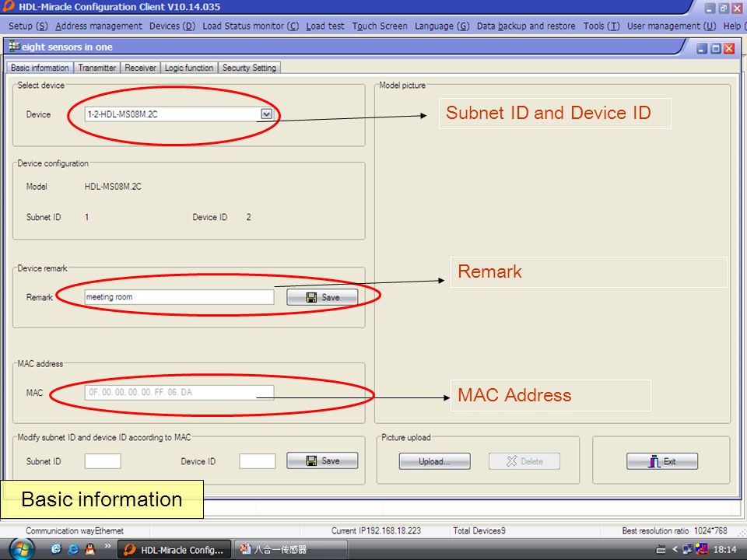The height and width of the screenshot is (560, 747).
Task: Click the Remark text field
Action: (x=179, y=297)
